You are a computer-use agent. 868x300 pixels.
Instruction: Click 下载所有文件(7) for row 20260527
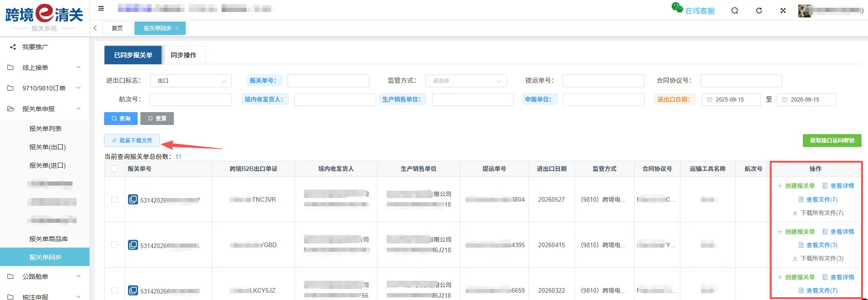(x=818, y=213)
